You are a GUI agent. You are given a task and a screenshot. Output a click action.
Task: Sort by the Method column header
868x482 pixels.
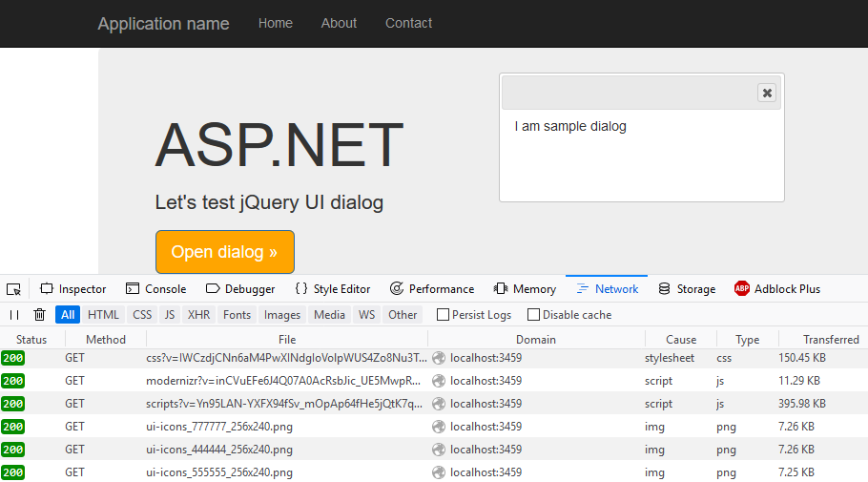[106, 340]
